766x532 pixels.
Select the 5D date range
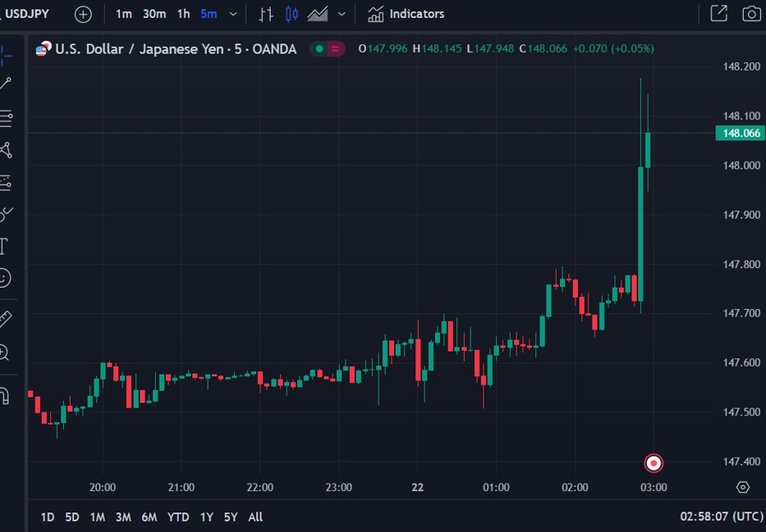[72, 517]
